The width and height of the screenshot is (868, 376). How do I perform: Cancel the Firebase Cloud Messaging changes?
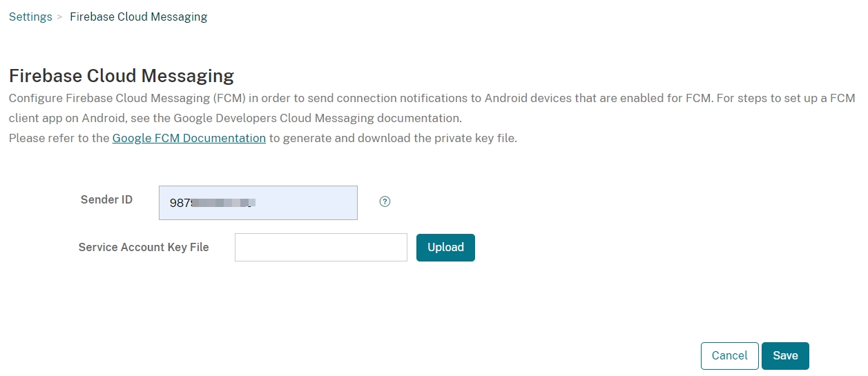729,356
